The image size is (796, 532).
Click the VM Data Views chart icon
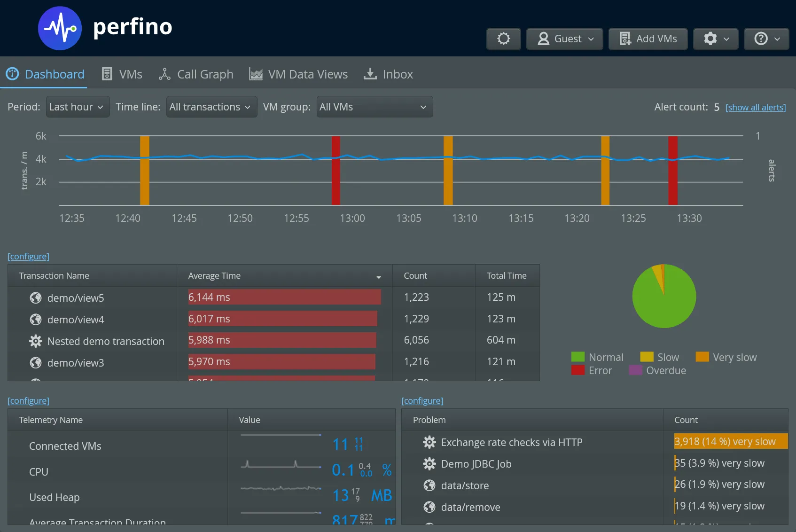point(256,74)
